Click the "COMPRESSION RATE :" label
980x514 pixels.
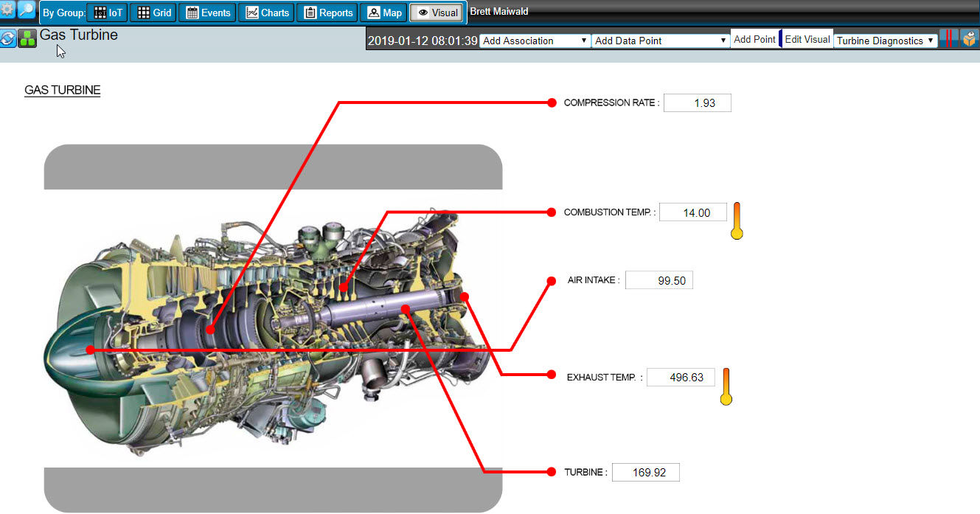(611, 103)
